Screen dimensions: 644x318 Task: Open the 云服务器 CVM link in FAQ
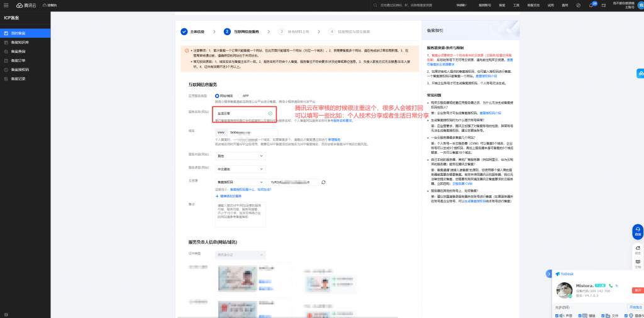pos(462,184)
